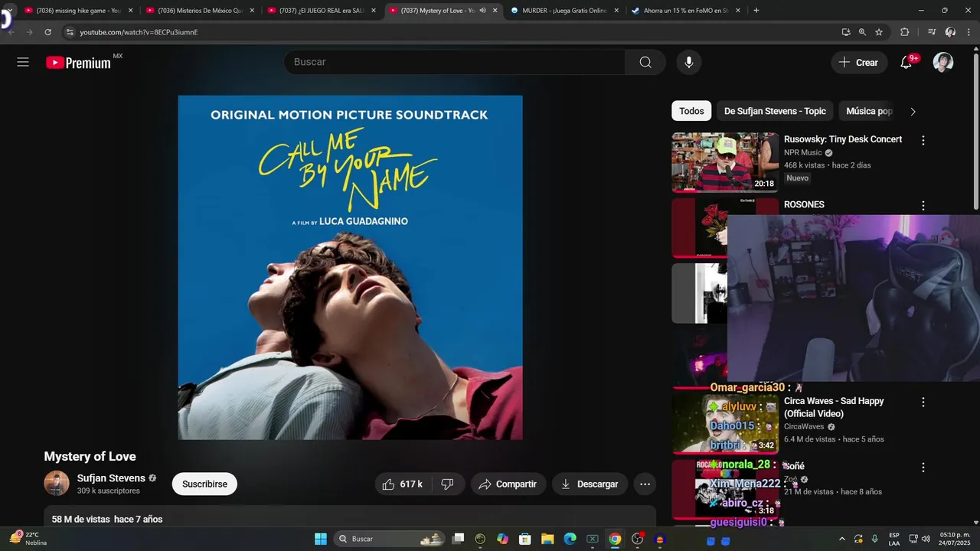Open Microsoft Edge from taskbar
This screenshot has height=551, width=980.
point(570,539)
